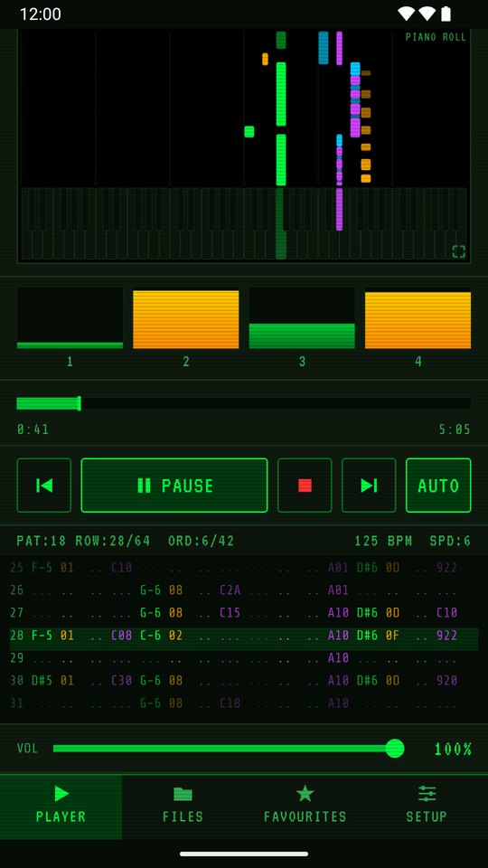Toggle channel 2 orange meter
488x868 pixels.
tap(186, 317)
